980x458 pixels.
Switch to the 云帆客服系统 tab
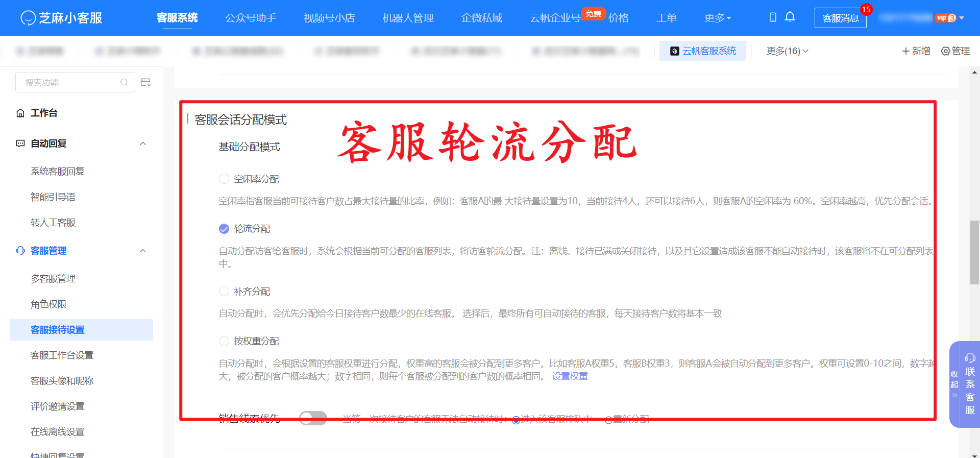pyautogui.click(x=703, y=51)
